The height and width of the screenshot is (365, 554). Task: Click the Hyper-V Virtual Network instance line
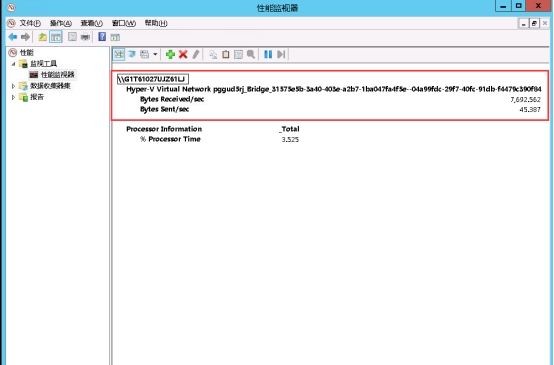[334, 89]
